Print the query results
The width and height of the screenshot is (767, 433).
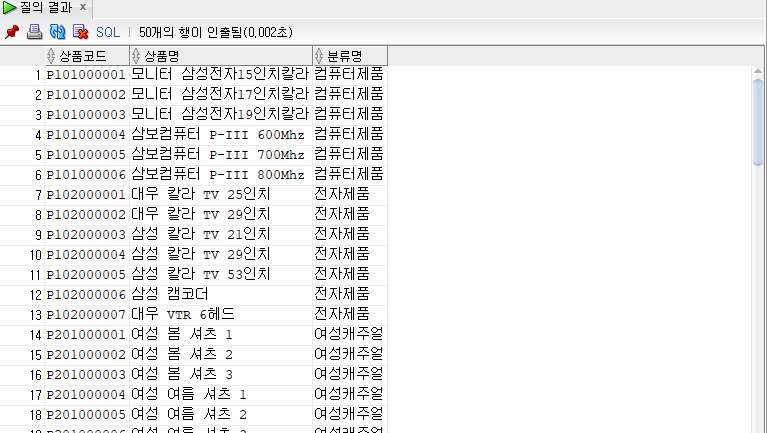click(x=34, y=32)
